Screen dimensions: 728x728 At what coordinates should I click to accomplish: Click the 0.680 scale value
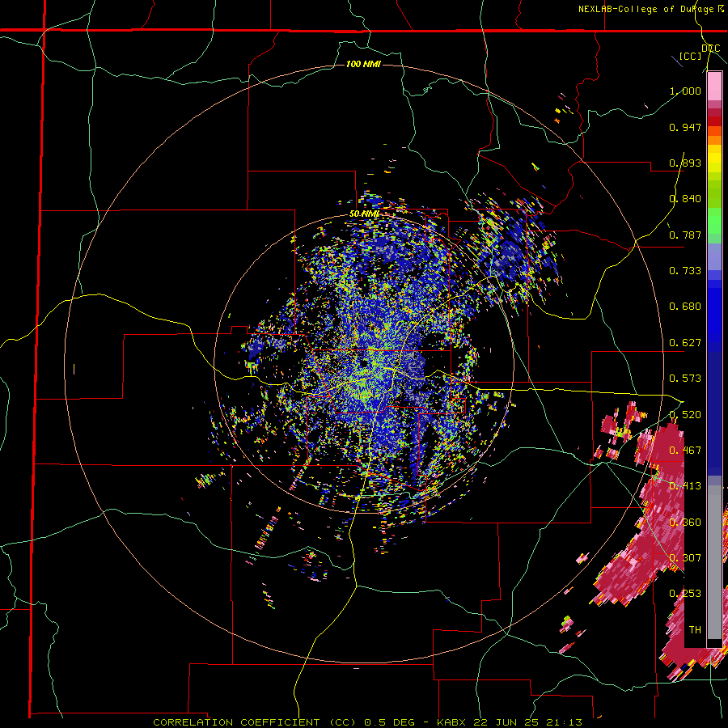pos(685,307)
